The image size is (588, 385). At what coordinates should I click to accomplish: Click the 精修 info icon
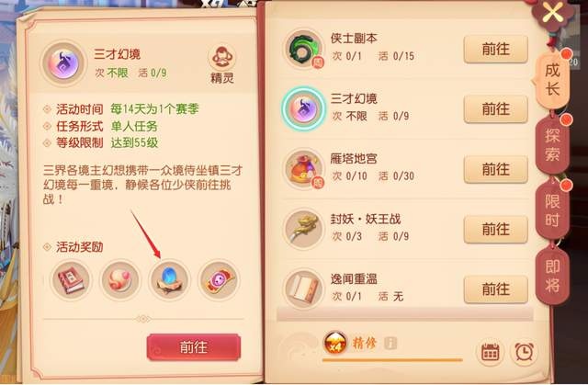[390, 343]
